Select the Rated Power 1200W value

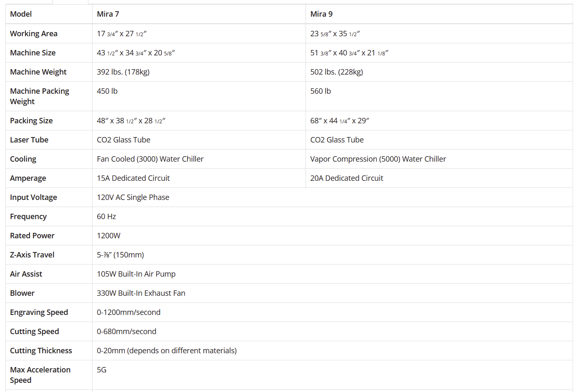(x=108, y=236)
